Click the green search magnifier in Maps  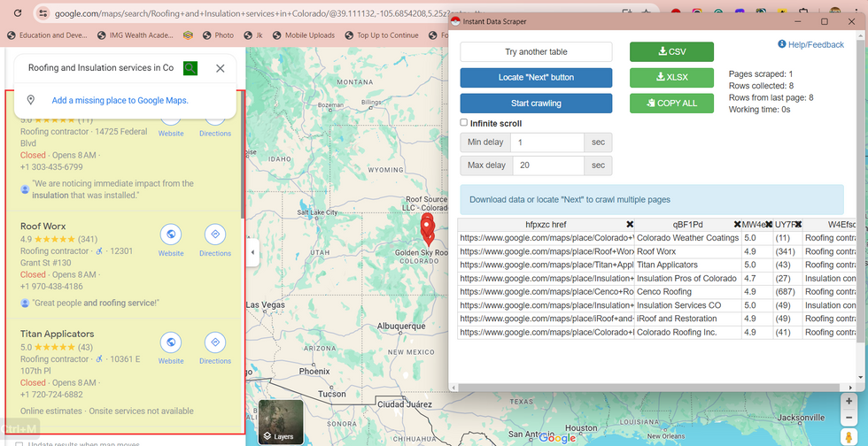pyautogui.click(x=190, y=68)
